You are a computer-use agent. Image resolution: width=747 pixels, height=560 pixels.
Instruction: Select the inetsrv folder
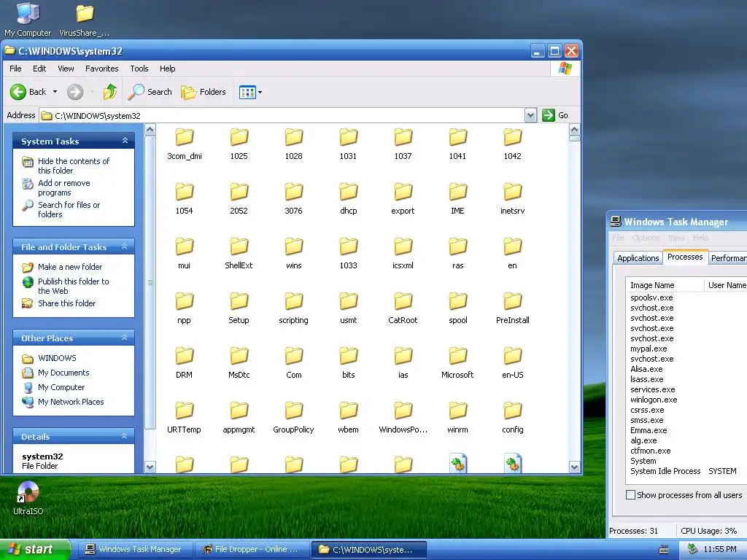click(512, 198)
